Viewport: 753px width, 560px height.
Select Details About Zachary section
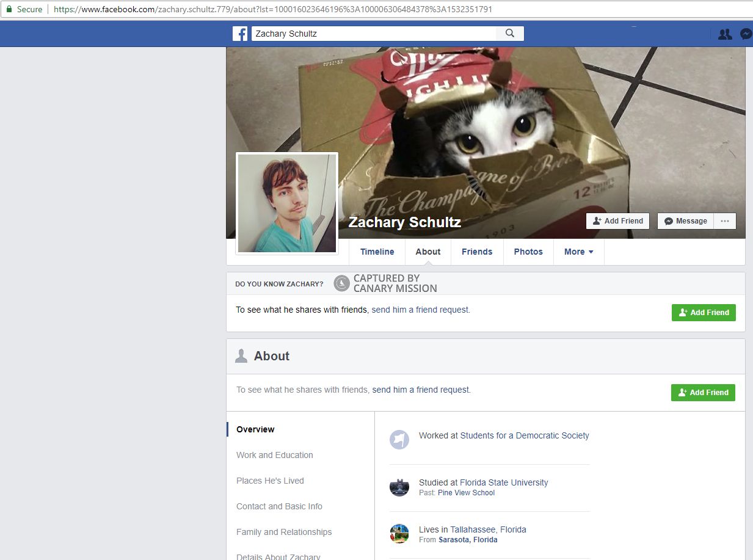click(x=278, y=556)
